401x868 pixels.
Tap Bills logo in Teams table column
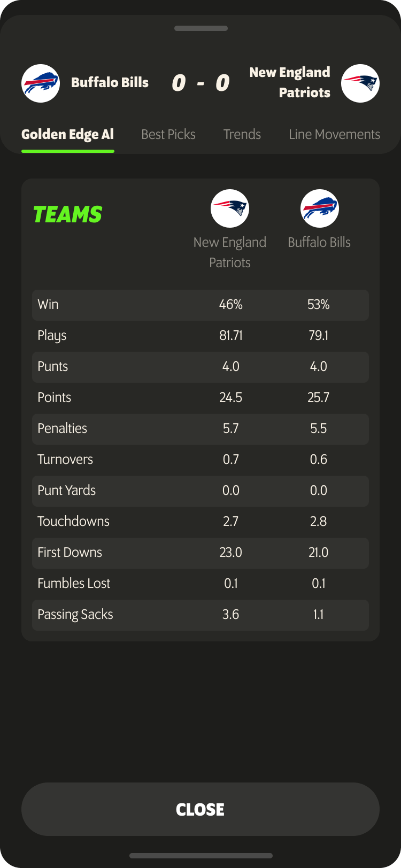[319, 208]
